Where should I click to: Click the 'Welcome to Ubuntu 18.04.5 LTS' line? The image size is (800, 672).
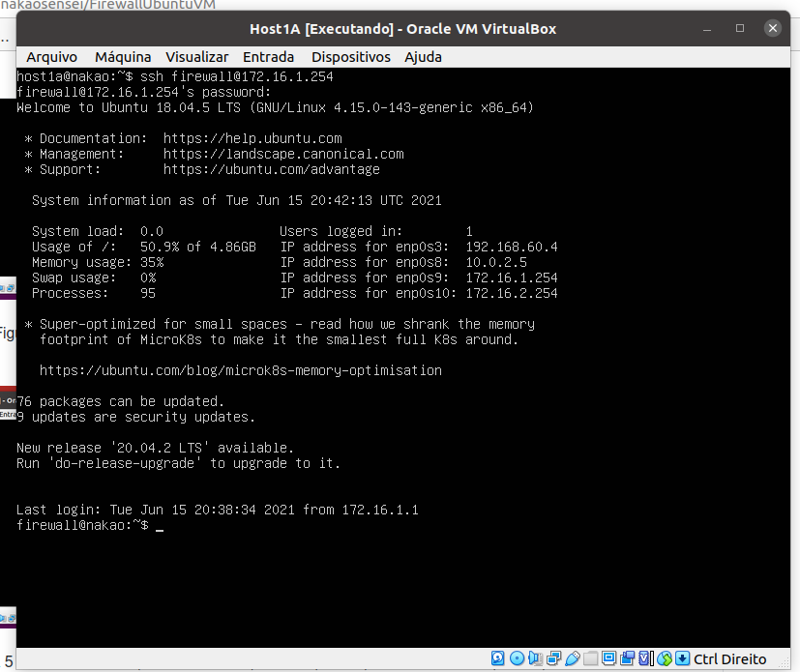tap(275, 107)
